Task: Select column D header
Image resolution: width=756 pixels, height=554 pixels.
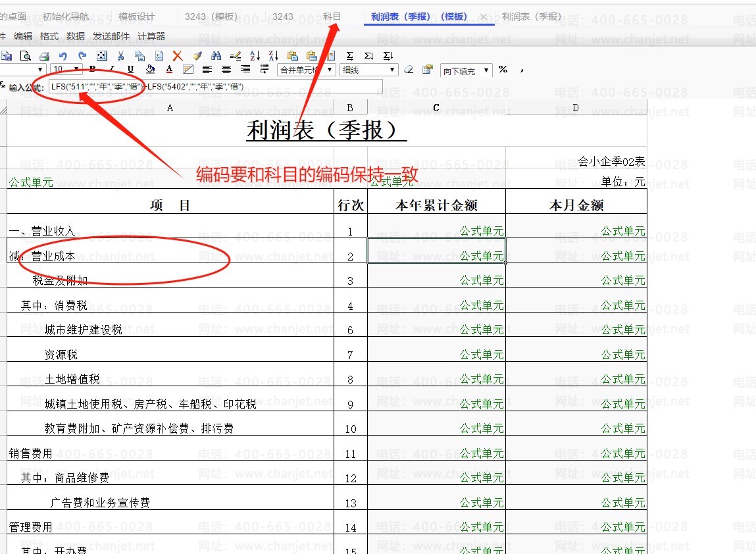Action: point(576,108)
